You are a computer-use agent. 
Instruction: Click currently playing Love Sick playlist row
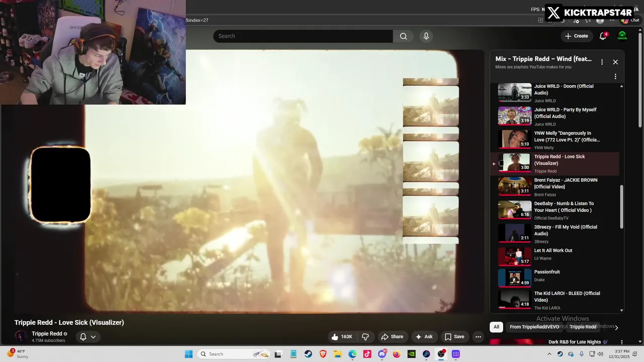(555, 163)
